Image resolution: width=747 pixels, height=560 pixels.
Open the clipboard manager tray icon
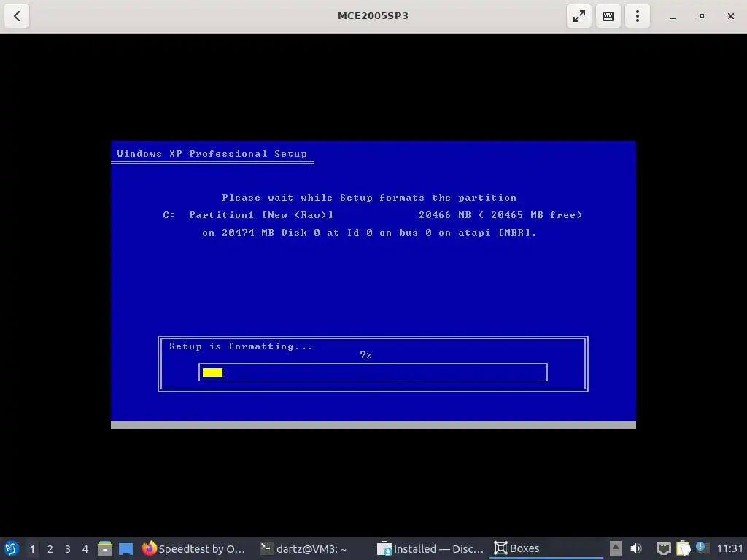[683, 548]
